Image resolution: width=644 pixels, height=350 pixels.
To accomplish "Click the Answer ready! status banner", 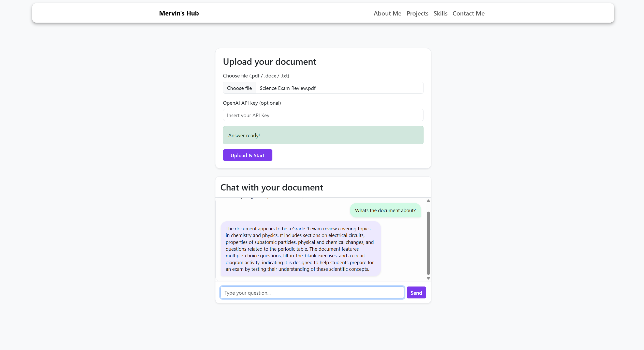I will pyautogui.click(x=323, y=135).
